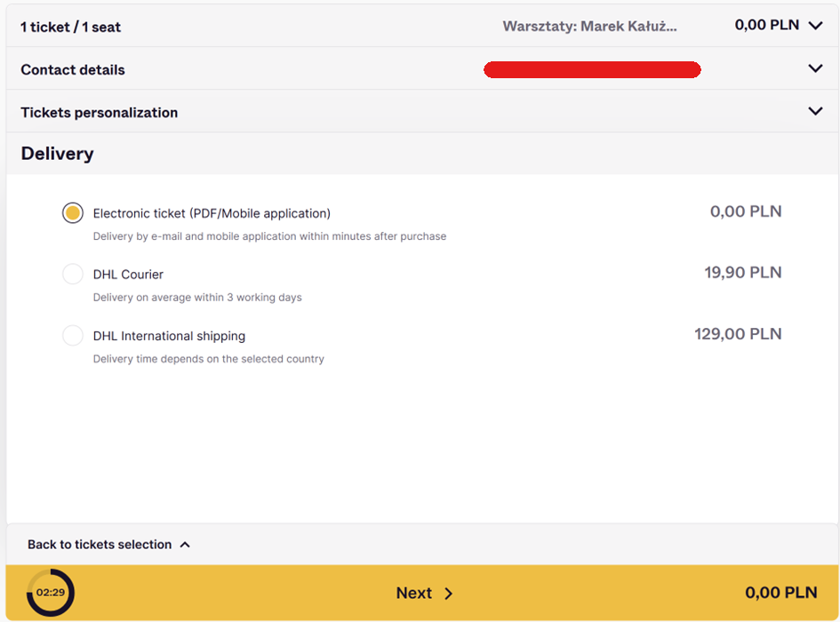Click the 02:29 countdown timer
This screenshot has height=622, width=840.
coord(51,593)
